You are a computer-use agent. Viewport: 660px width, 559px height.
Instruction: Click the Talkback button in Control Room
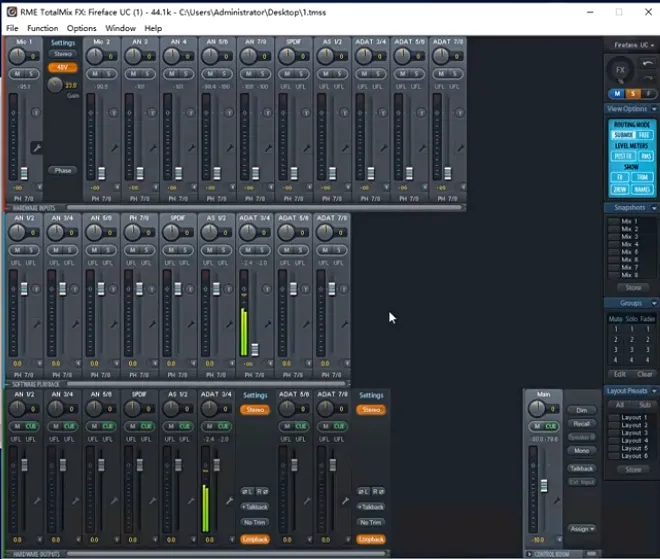pyautogui.click(x=581, y=468)
